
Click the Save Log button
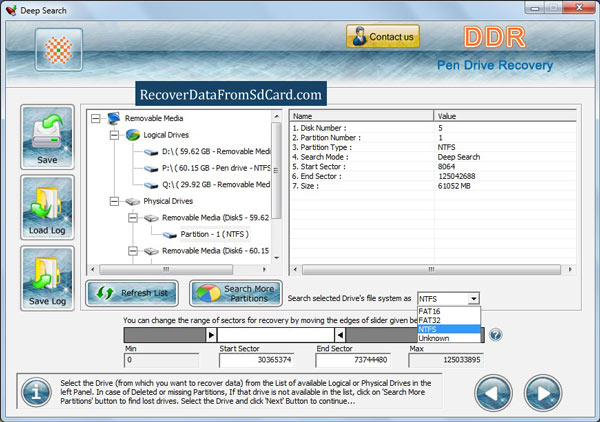47,278
